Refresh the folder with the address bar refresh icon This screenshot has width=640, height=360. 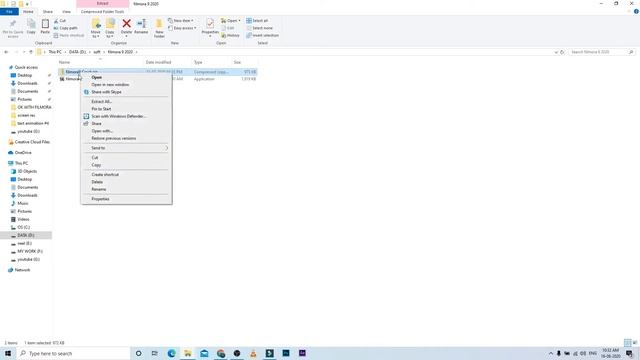point(562,52)
